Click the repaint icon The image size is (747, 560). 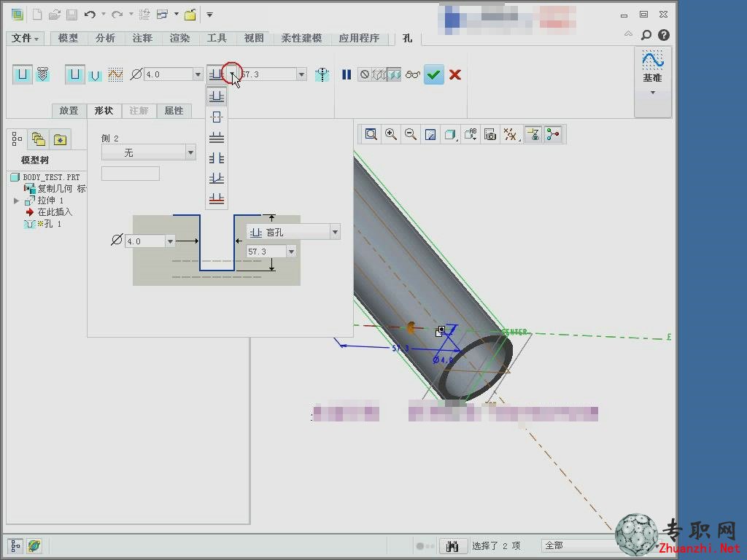point(430,134)
